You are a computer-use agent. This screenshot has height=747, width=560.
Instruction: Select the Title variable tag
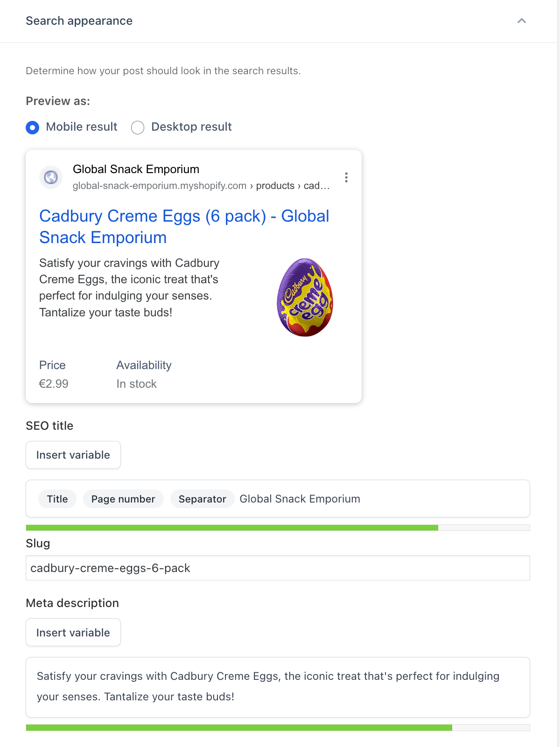[57, 499]
